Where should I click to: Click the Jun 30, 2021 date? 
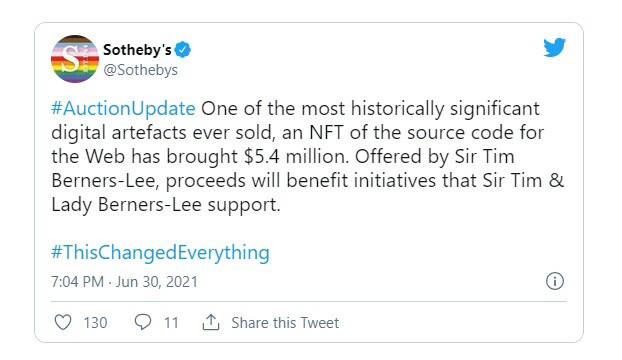pyautogui.click(x=157, y=282)
